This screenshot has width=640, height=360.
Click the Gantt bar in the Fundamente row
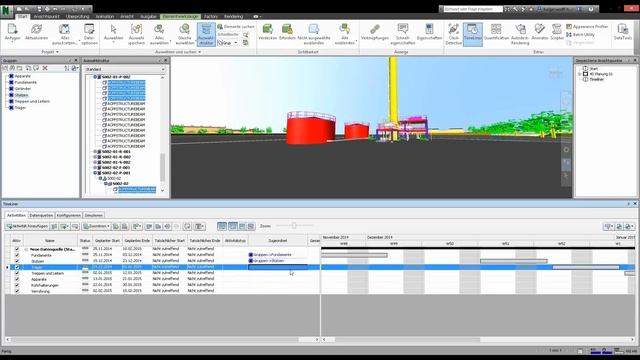pos(354,255)
